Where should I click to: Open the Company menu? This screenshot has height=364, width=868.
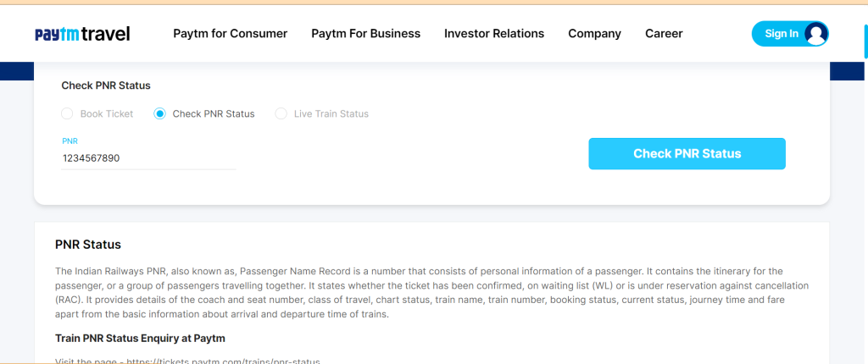pos(594,34)
